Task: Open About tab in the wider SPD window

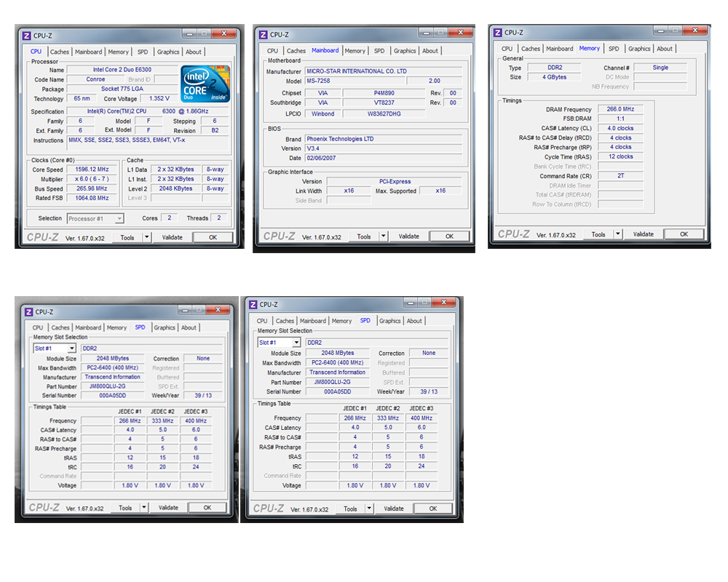Action: 414,321
